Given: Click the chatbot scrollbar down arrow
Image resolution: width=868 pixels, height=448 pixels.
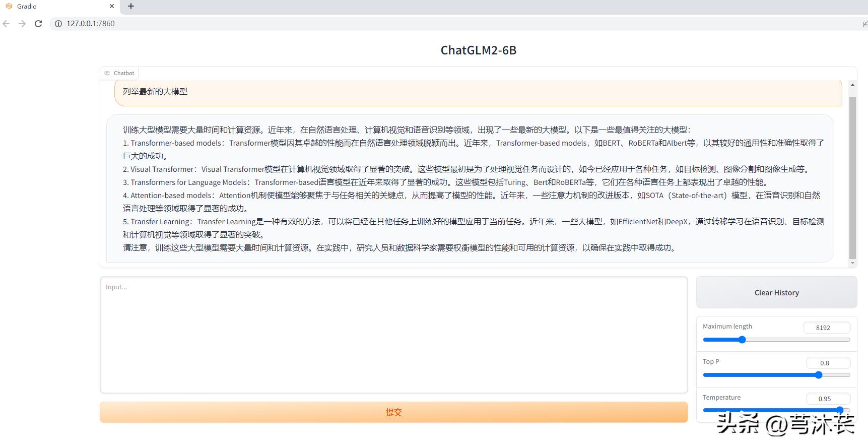Looking at the screenshot, I should pos(852,263).
